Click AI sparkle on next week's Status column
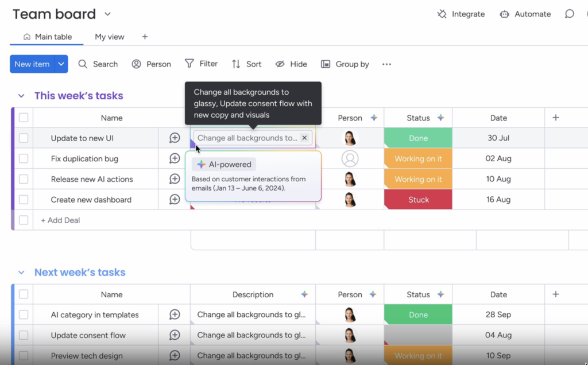 tap(440, 294)
